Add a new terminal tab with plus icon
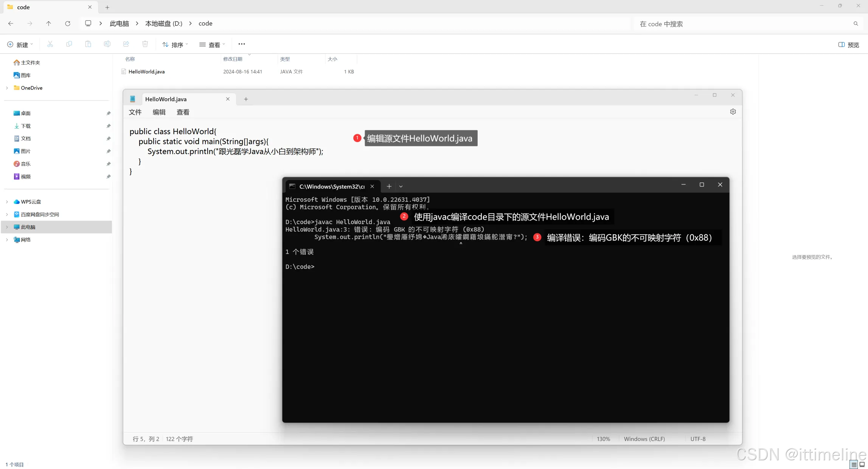Viewport: 868px width, 469px height. point(389,186)
